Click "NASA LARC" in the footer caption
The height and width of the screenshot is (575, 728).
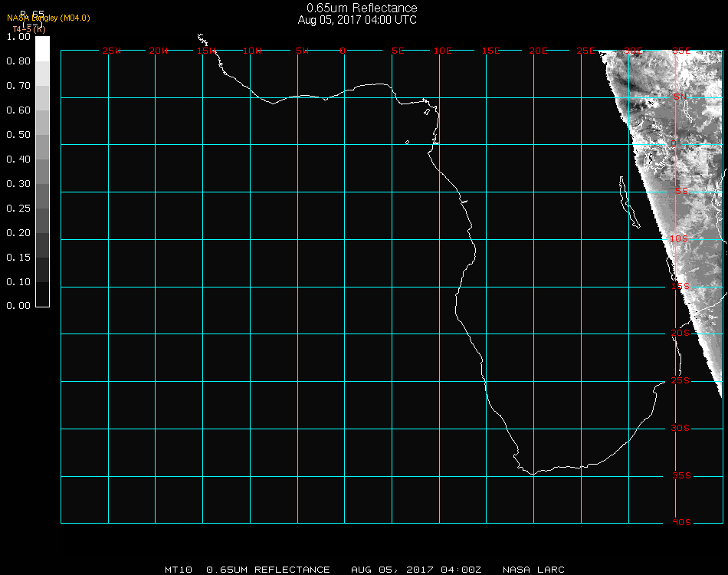pos(533,570)
